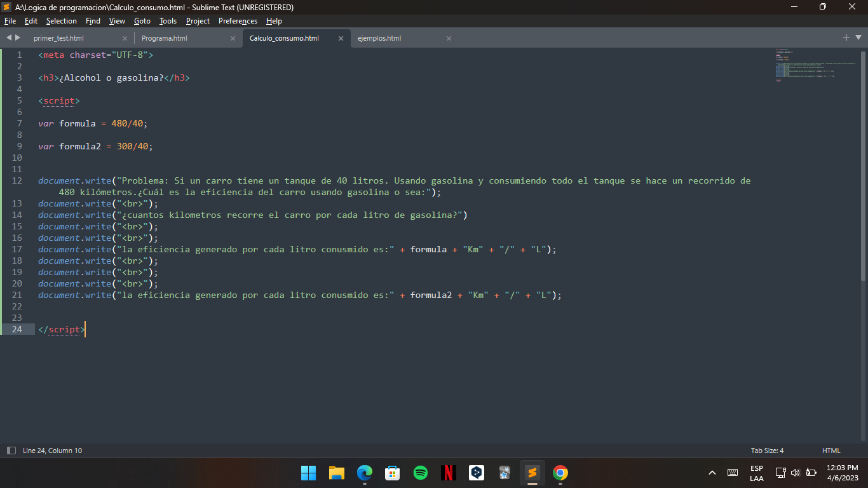868x488 pixels.
Task: Change indentation via Tab Size: 4
Action: (767, 451)
